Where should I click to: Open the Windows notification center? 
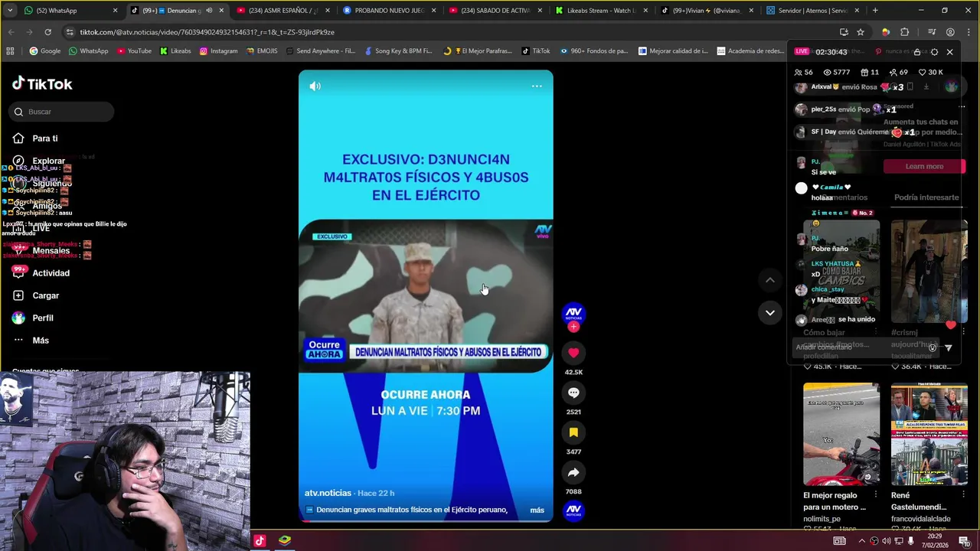click(x=964, y=541)
